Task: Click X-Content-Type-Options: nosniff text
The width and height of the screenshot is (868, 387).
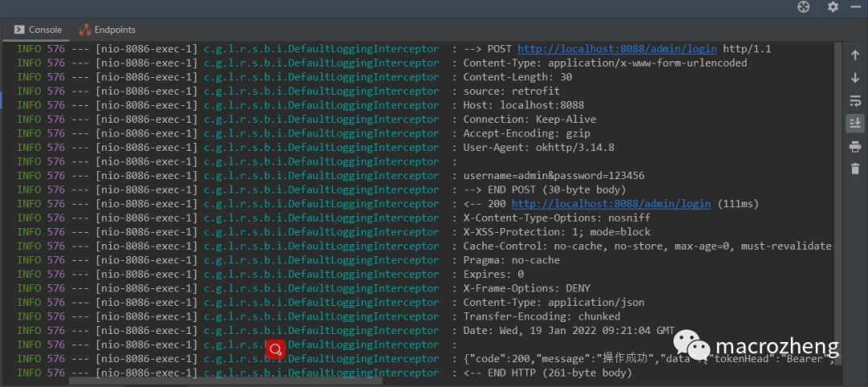Action: (x=557, y=218)
